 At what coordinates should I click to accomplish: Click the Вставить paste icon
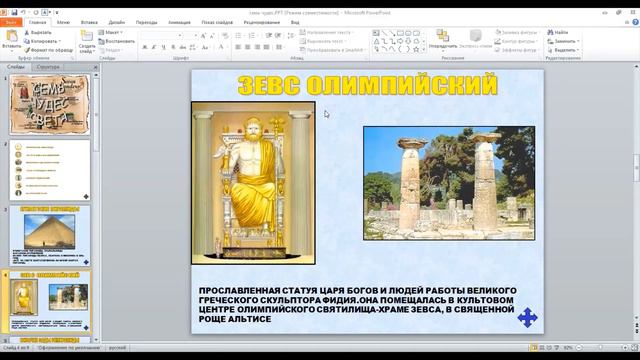pyautogui.click(x=11, y=37)
